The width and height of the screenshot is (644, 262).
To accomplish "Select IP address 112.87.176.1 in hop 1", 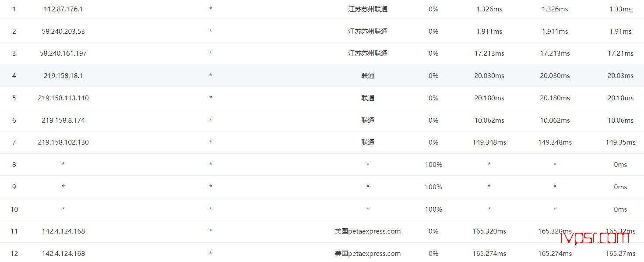I will click(x=63, y=9).
